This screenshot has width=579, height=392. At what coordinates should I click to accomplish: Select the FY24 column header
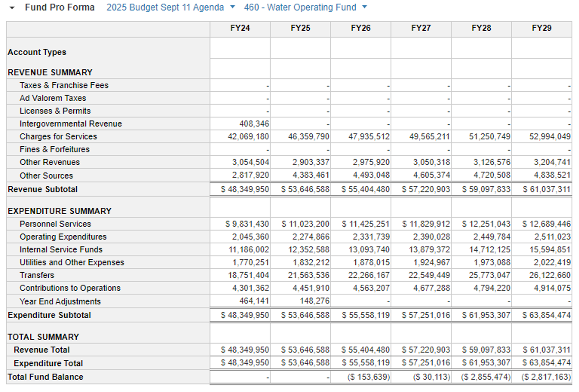tap(240, 28)
